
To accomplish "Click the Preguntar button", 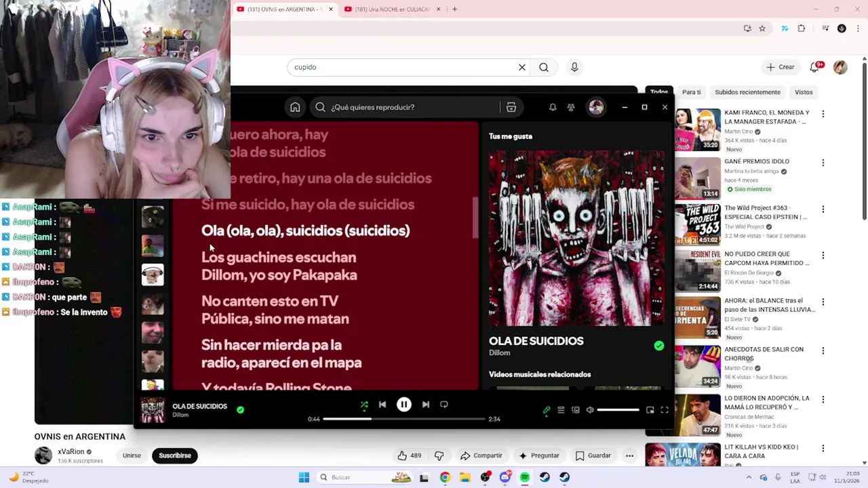I will pyautogui.click(x=539, y=455).
